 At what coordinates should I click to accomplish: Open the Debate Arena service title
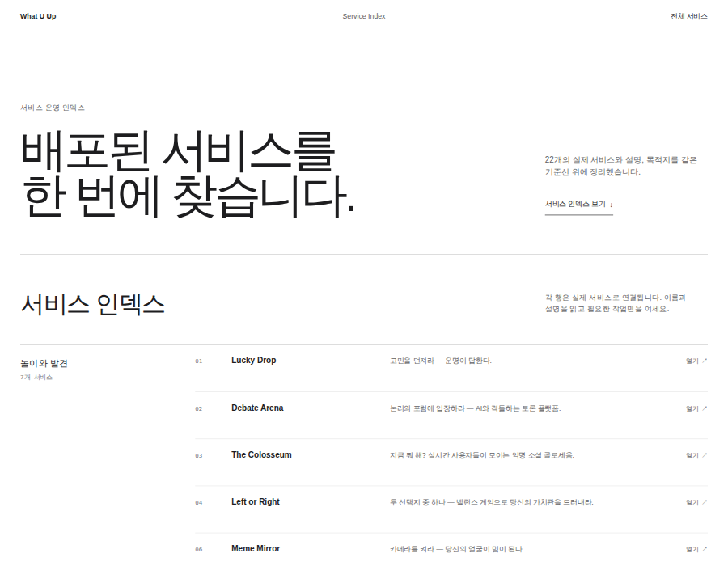pyautogui.click(x=257, y=408)
